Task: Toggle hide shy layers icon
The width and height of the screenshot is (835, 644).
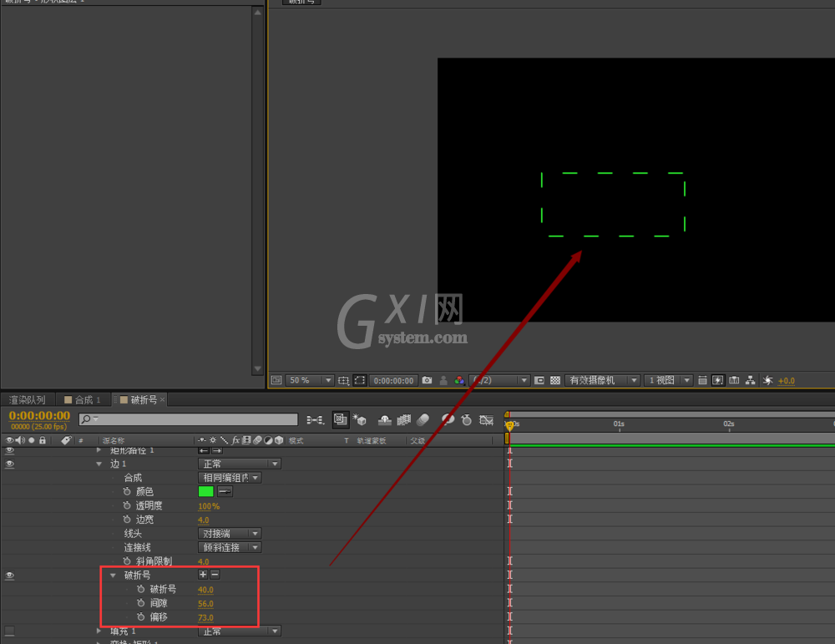Action: [384, 420]
